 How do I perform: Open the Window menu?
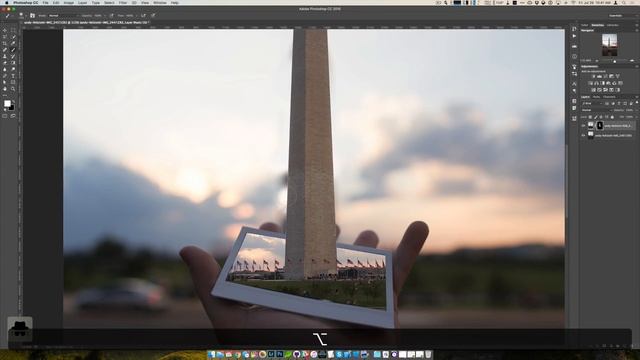[160, 2]
